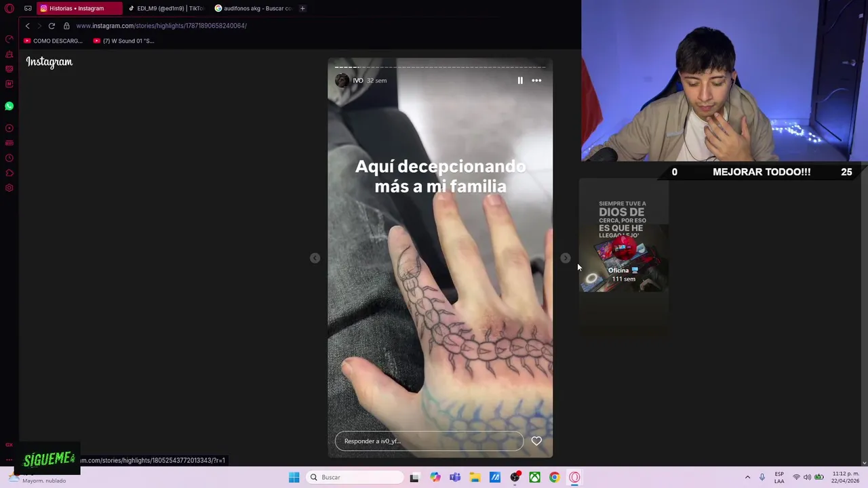Image resolution: width=868 pixels, height=488 pixels.
Task: Expand hidden system tray icons
Action: (748, 477)
